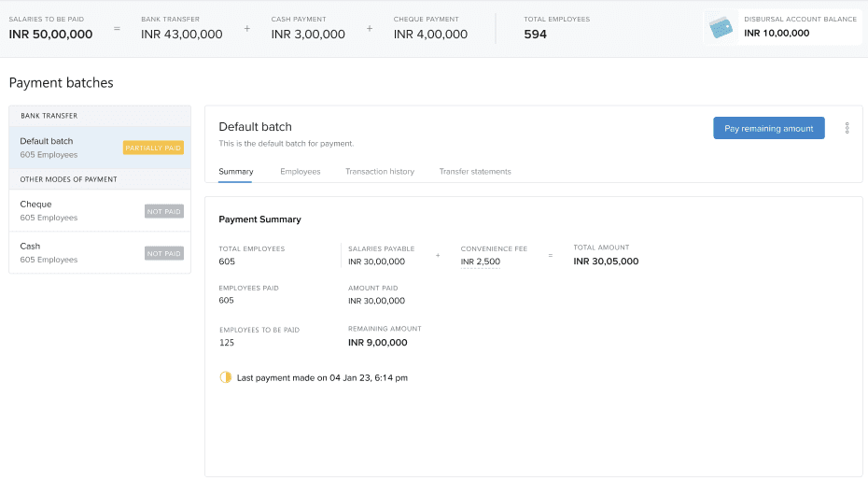868x495 pixels.
Task: Open the three-dot more options menu
Action: tap(847, 128)
